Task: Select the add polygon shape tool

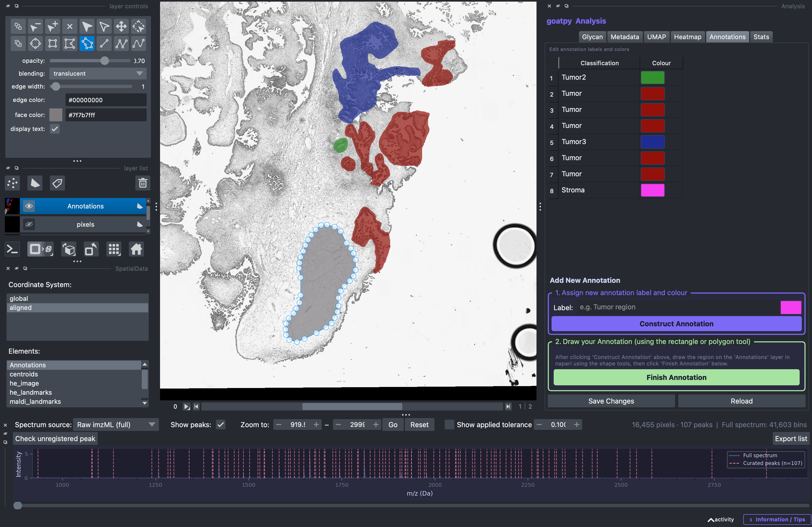Action: 70,44
